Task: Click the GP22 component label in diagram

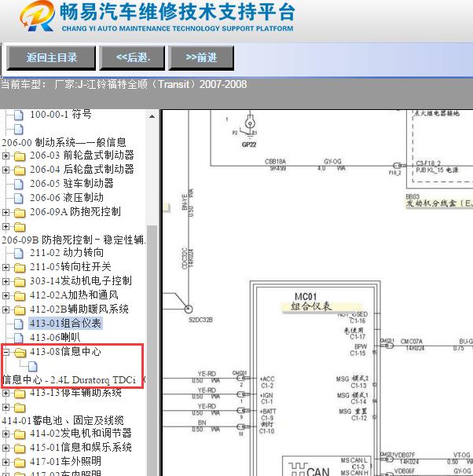Action: 249,145
